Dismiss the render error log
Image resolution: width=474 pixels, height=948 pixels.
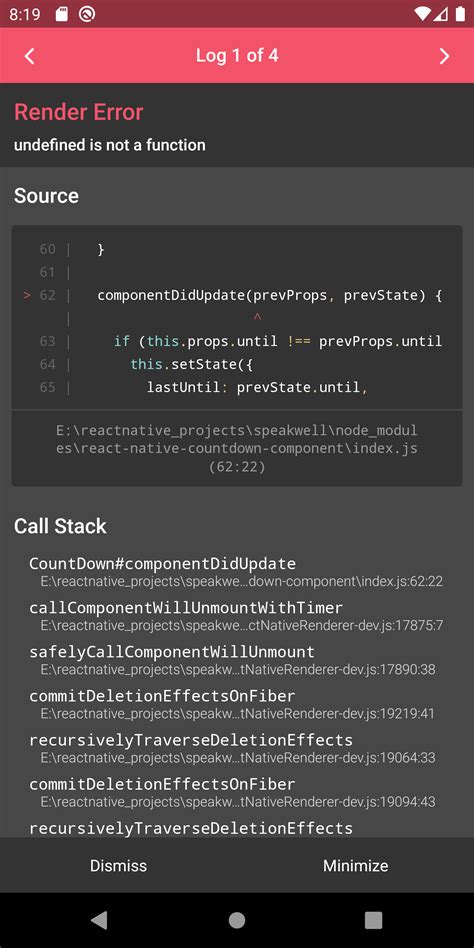coord(118,865)
